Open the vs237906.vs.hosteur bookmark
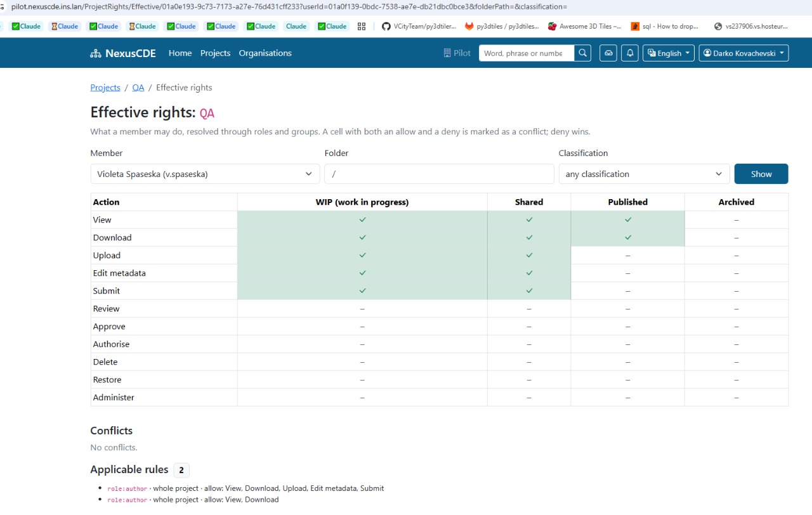This screenshot has height=515, width=812. (x=751, y=27)
